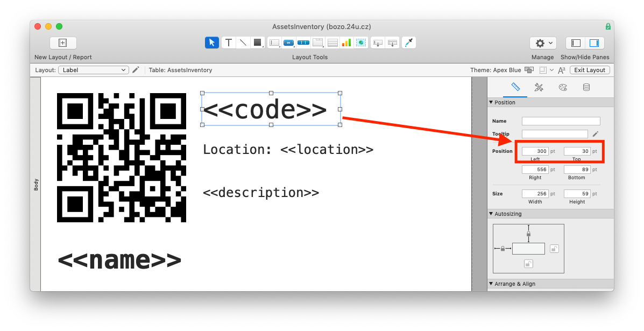The height and width of the screenshot is (331, 644).
Task: Select the Web Viewer tool
Action: [361, 43]
